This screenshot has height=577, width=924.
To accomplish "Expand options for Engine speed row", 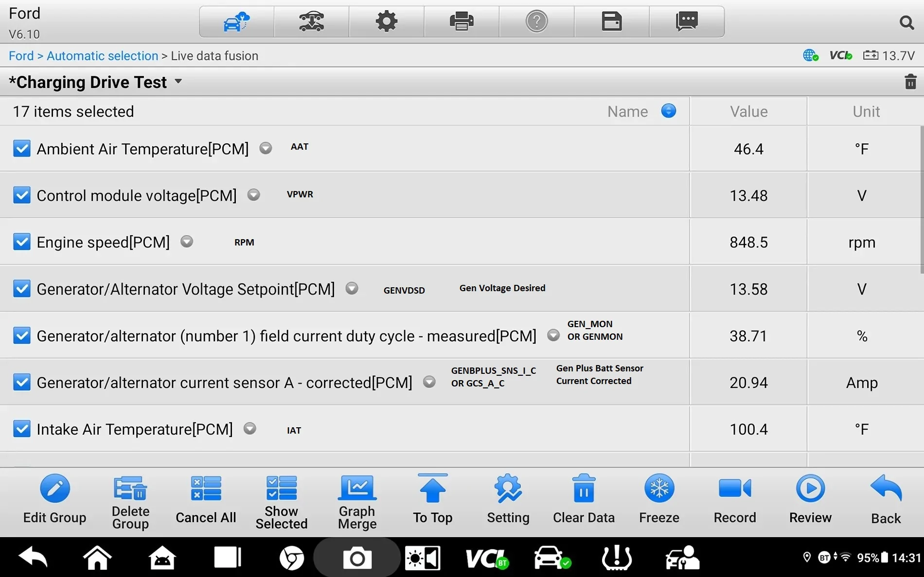I will [x=187, y=241].
